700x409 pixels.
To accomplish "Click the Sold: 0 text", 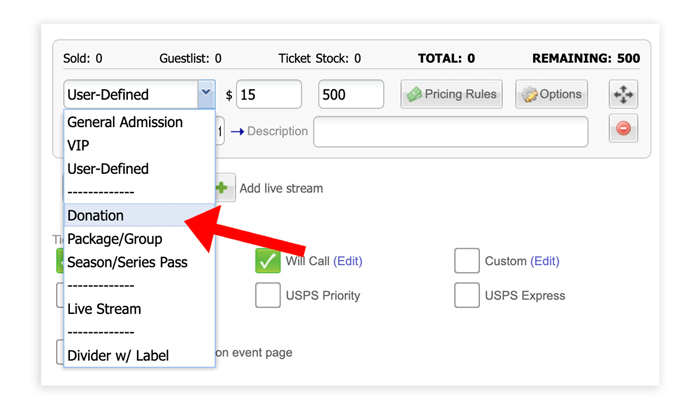I will pos(83,58).
